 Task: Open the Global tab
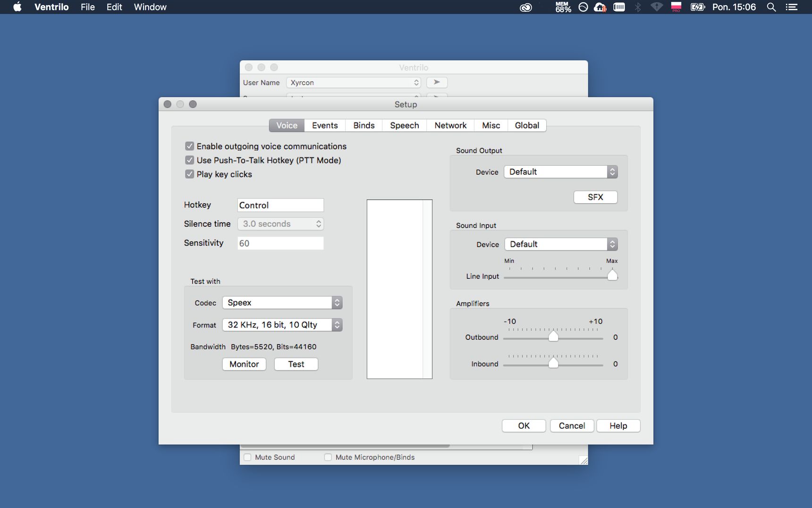[x=527, y=125]
